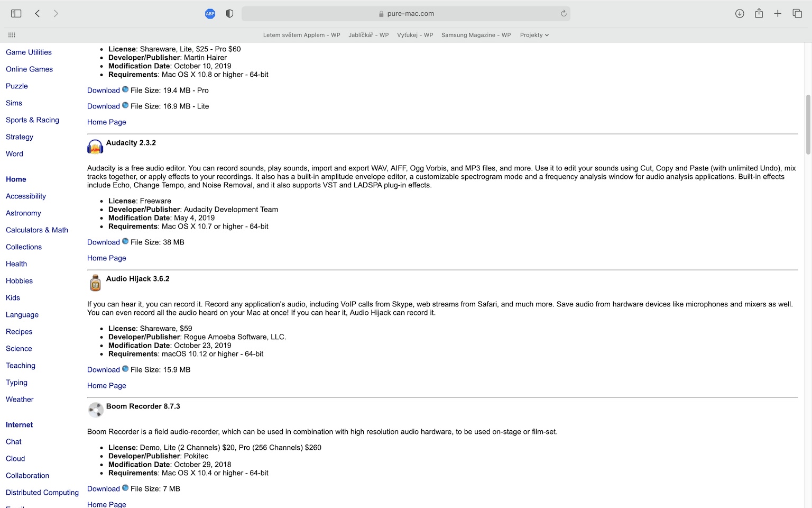
Task: Download Audio Hijack 15.9 MB file
Action: click(x=104, y=370)
